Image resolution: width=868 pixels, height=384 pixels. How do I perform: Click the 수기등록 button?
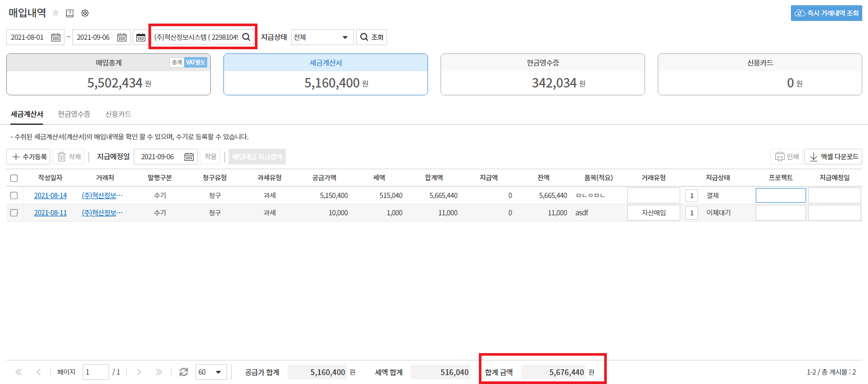pos(29,157)
